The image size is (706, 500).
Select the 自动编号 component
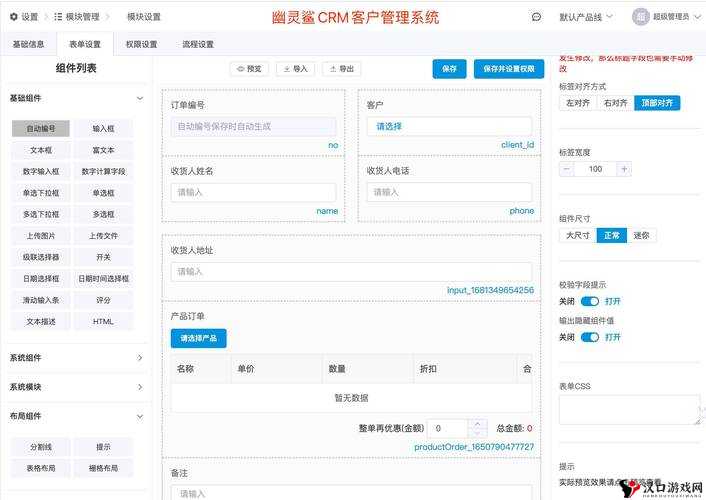point(41,128)
